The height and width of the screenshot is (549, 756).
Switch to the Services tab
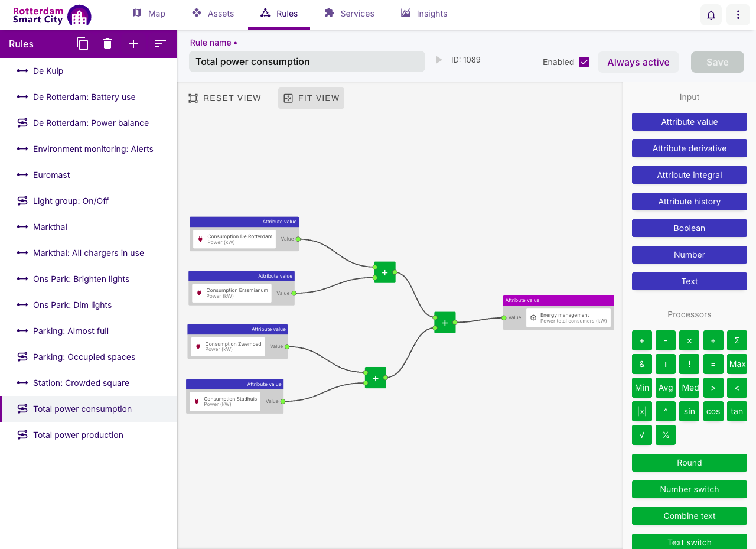pos(349,14)
